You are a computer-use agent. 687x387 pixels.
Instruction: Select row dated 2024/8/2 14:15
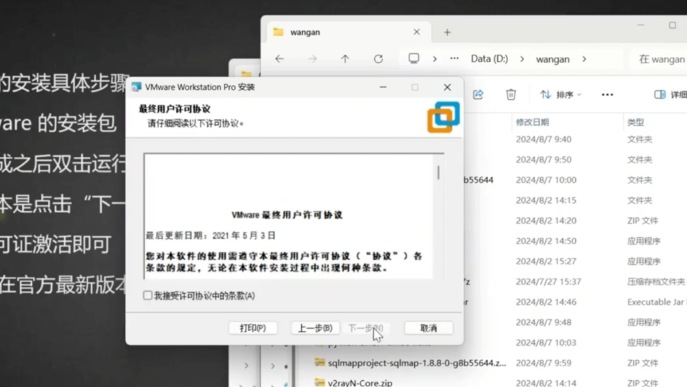(x=575, y=200)
